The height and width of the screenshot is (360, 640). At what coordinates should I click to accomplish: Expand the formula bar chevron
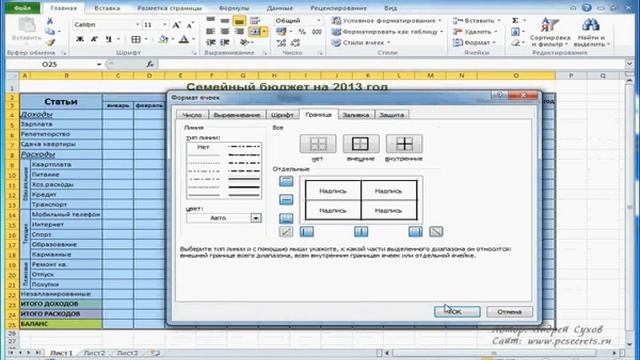point(629,64)
